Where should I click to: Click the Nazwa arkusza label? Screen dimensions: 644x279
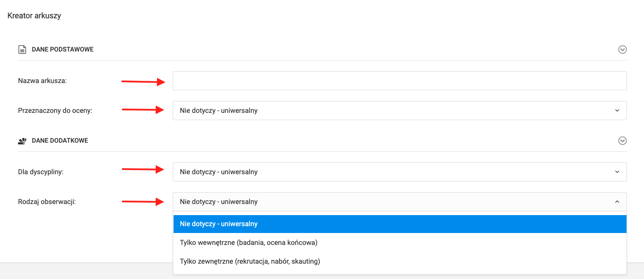(43, 81)
